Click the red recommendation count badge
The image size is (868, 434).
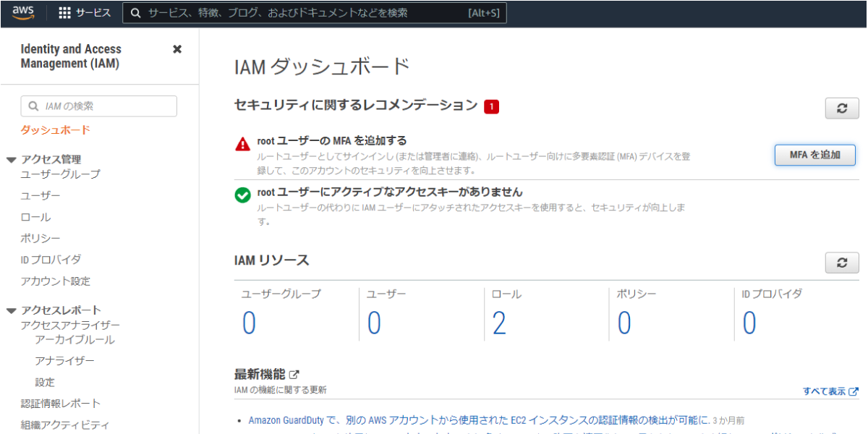492,107
